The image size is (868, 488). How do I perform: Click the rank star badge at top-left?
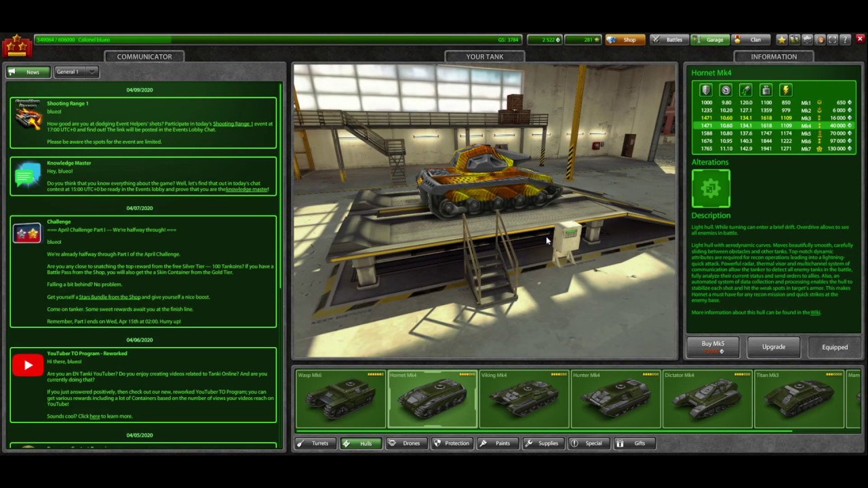(16, 46)
